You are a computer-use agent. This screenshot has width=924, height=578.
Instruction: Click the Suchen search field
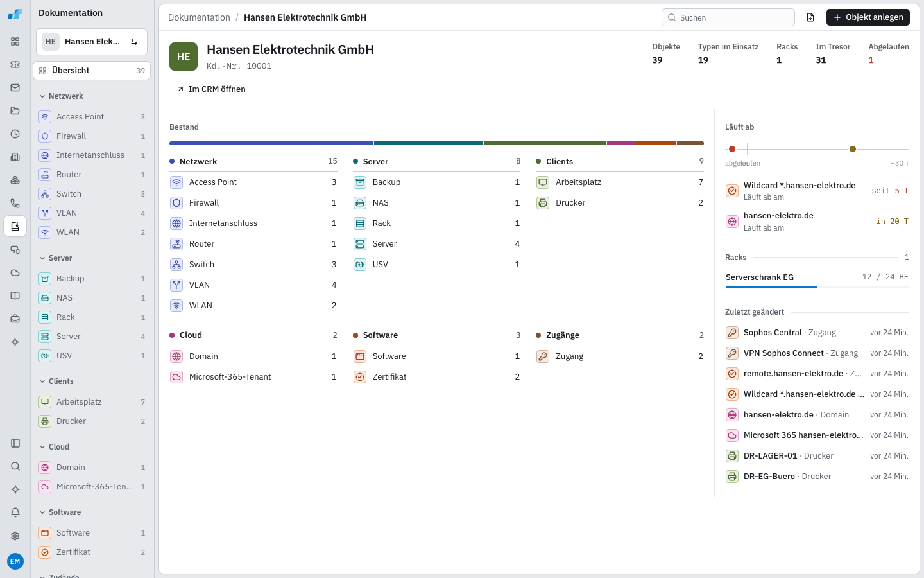pos(728,17)
